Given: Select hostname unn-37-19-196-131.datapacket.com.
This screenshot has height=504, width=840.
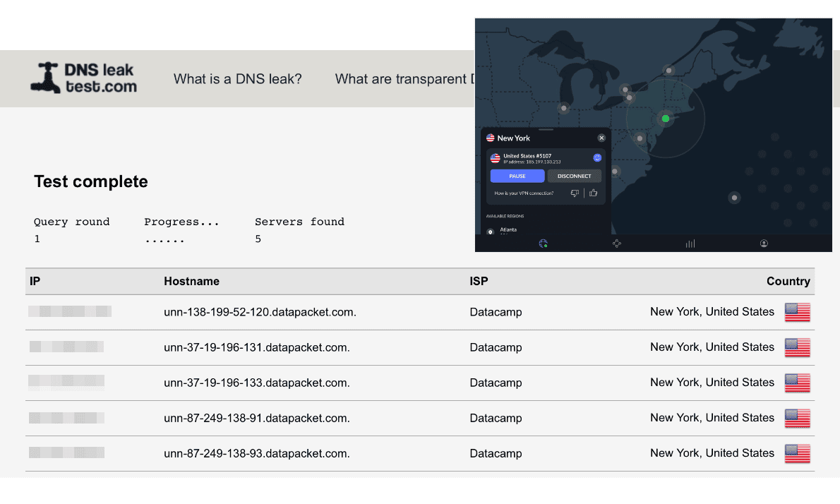Looking at the screenshot, I should [257, 347].
